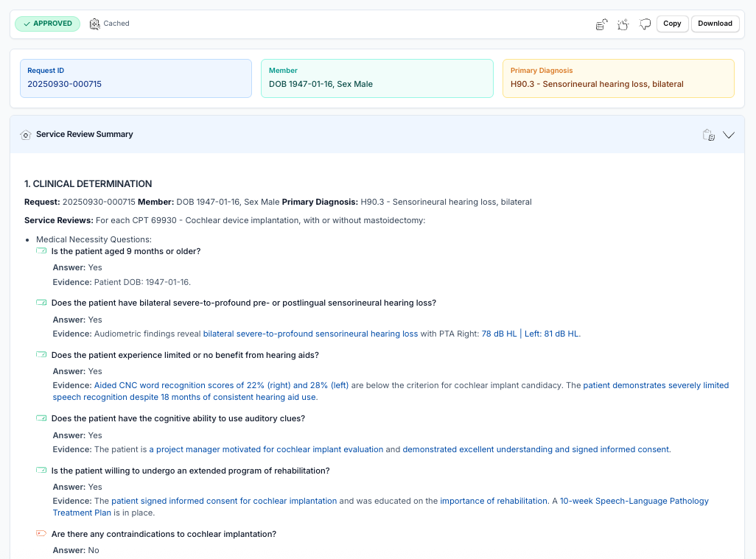Click the clipboard icon in Service Review Summary header
The width and height of the screenshot is (756, 559).
click(708, 135)
